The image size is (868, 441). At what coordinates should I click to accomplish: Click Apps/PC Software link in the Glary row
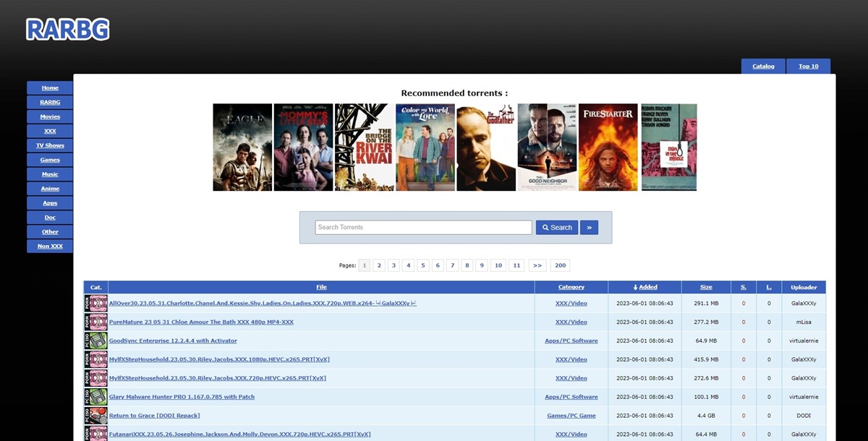(x=571, y=397)
